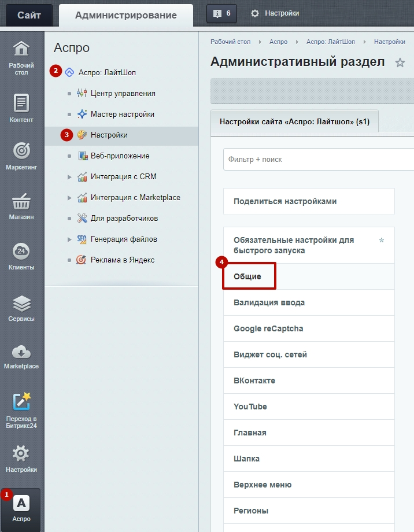Image resolution: width=414 pixels, height=532 pixels.
Task: Open the Контент sidebar section
Action: tap(21, 109)
